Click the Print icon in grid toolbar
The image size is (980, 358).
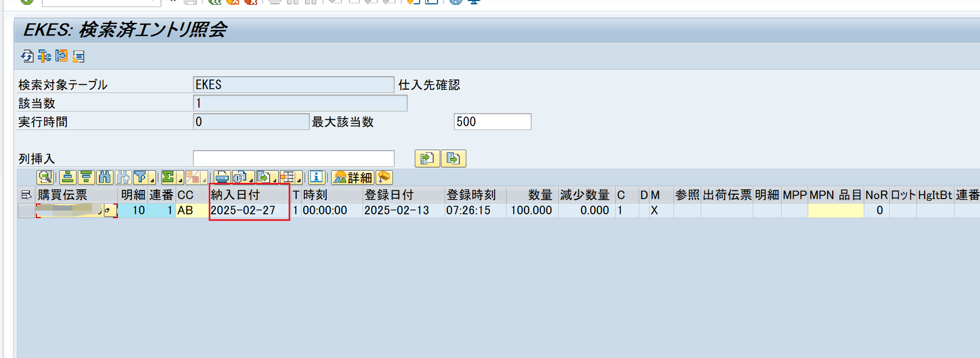click(x=222, y=177)
